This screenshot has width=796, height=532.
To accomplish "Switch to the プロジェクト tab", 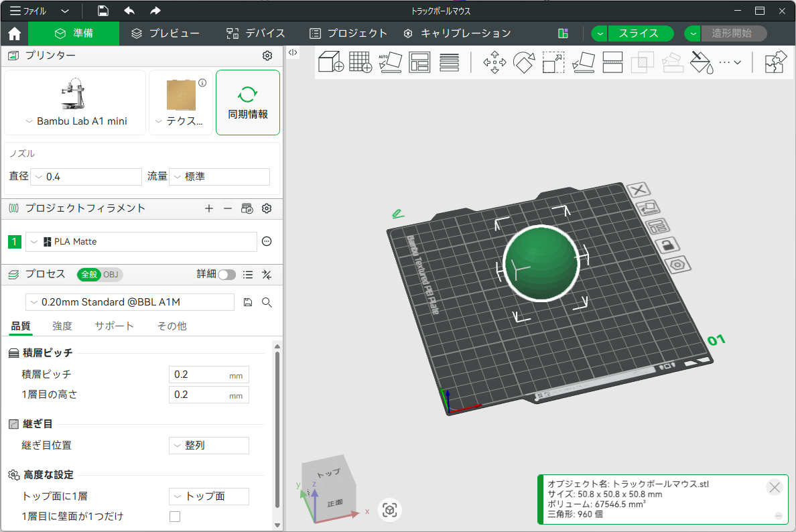I will pyautogui.click(x=348, y=34).
